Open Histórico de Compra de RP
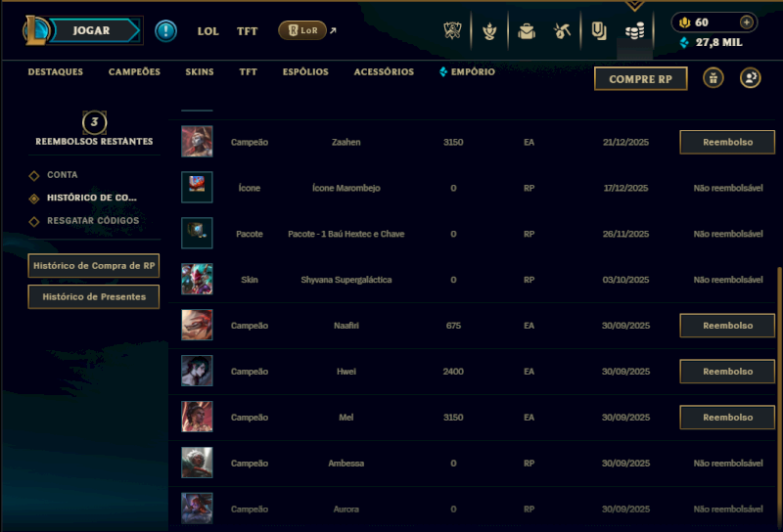 94,265
